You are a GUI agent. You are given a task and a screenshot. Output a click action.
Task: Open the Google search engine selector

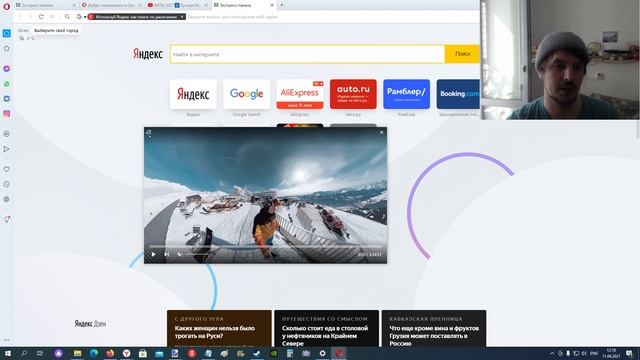pyautogui.click(x=80, y=17)
